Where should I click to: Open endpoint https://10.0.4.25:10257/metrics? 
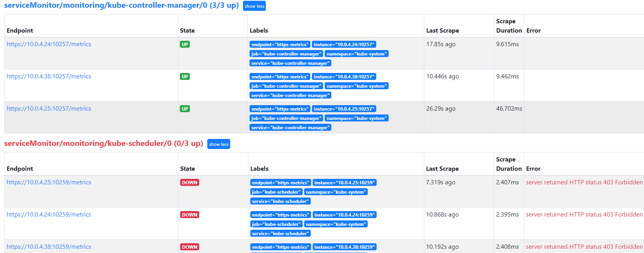49,109
